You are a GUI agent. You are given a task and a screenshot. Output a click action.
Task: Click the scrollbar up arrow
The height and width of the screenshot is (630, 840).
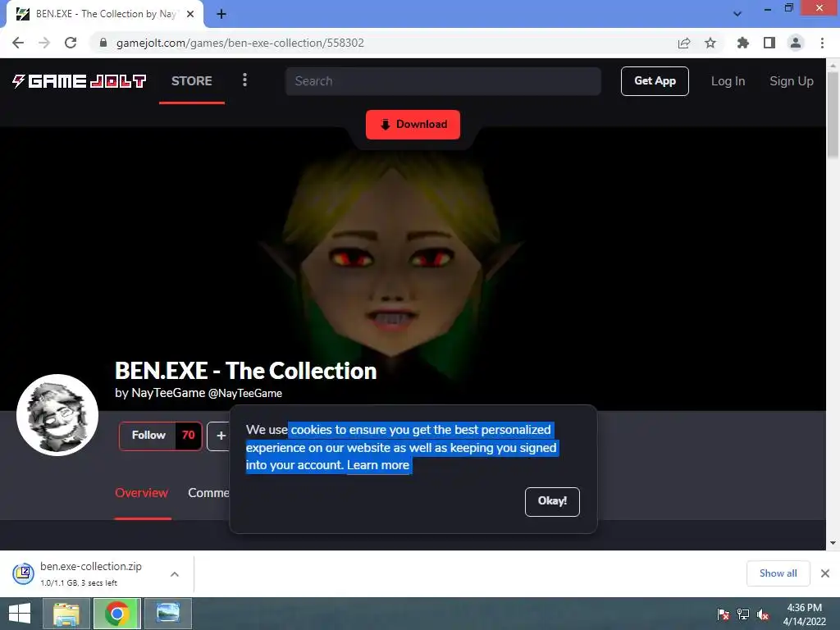click(833, 65)
